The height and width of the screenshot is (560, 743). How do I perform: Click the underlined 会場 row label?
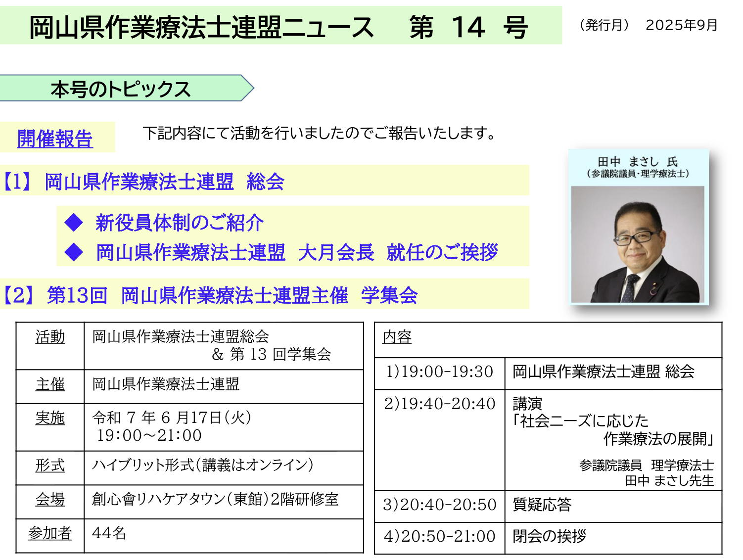click(x=50, y=500)
